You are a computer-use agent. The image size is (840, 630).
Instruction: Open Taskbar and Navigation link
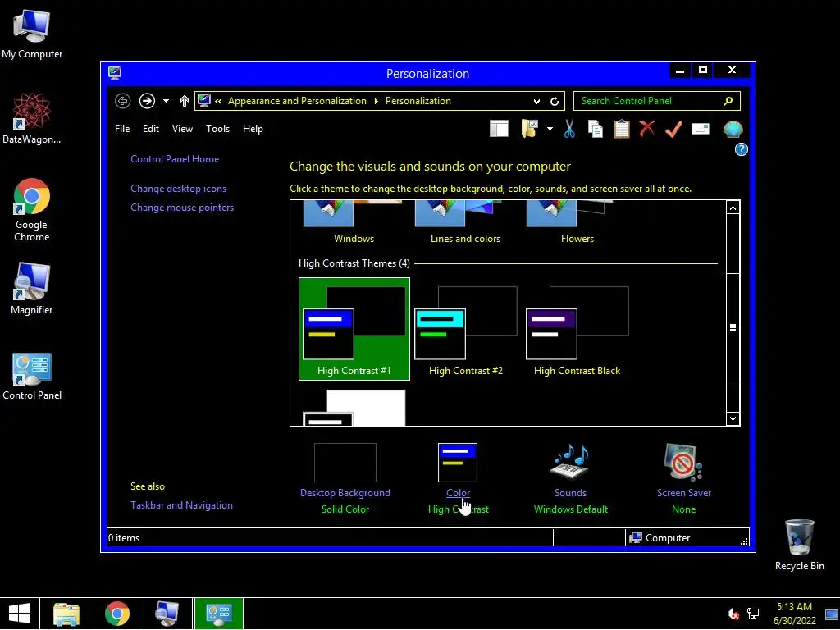[181, 505]
